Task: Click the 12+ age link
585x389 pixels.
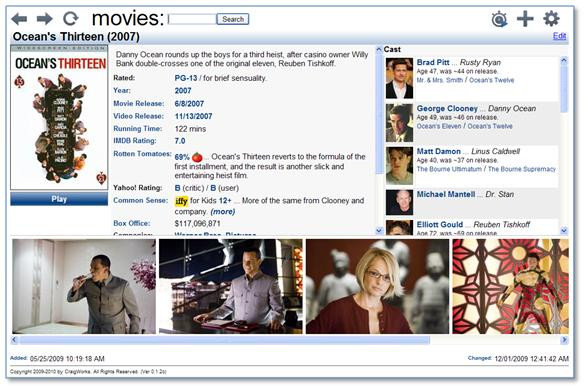Action: point(225,201)
